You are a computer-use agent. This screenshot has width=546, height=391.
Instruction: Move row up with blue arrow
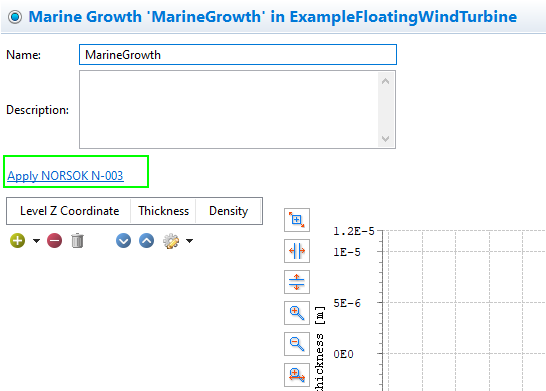click(x=146, y=241)
